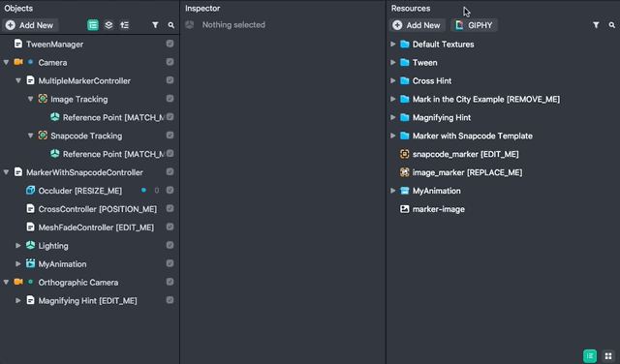Click the Objects panel filter funnel icon

click(x=155, y=25)
